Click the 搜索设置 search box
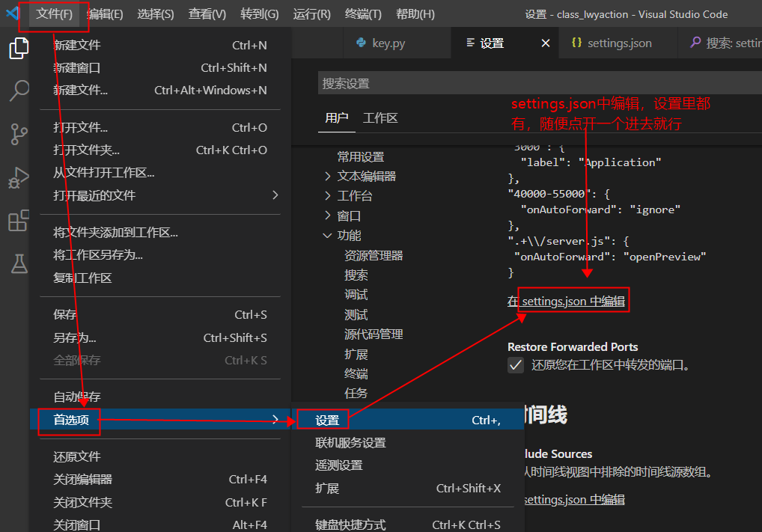The height and width of the screenshot is (532, 762). (x=540, y=83)
